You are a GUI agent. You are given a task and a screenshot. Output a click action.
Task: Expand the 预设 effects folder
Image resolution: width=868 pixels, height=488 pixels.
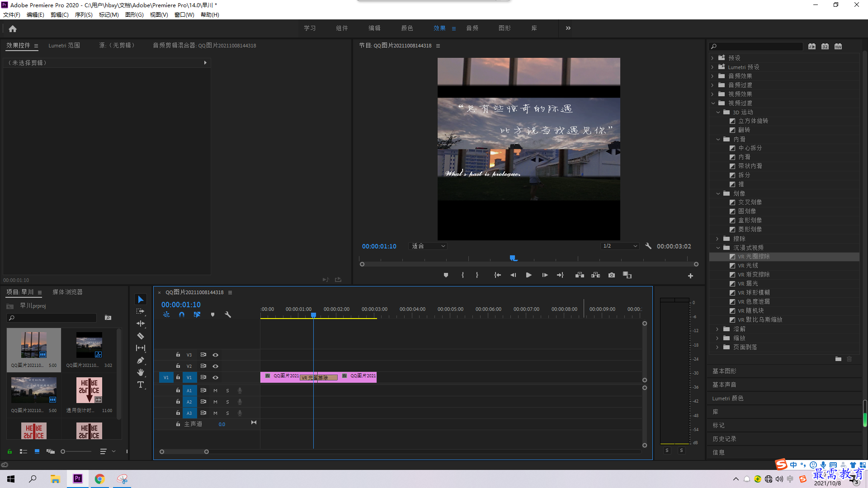tap(712, 58)
